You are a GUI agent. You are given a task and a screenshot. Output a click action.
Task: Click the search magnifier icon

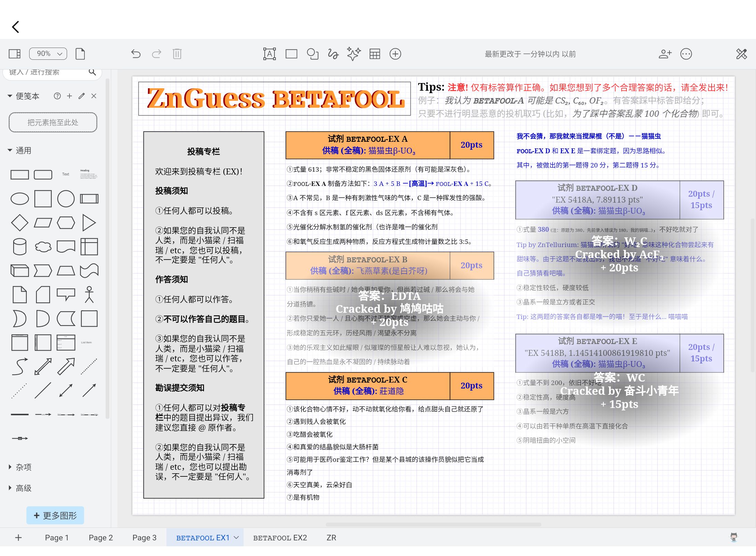92,72
